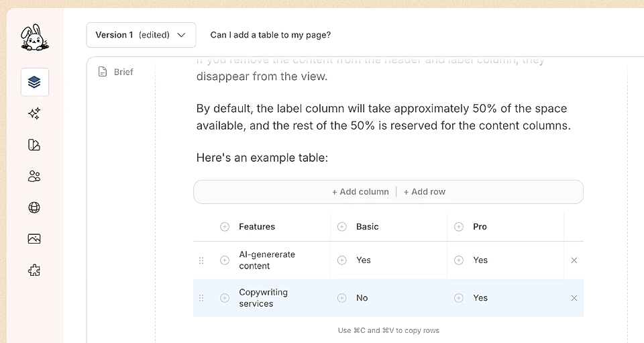The image size is (644, 343).
Task: Click the Copywriting services cell
Action: [x=263, y=298]
